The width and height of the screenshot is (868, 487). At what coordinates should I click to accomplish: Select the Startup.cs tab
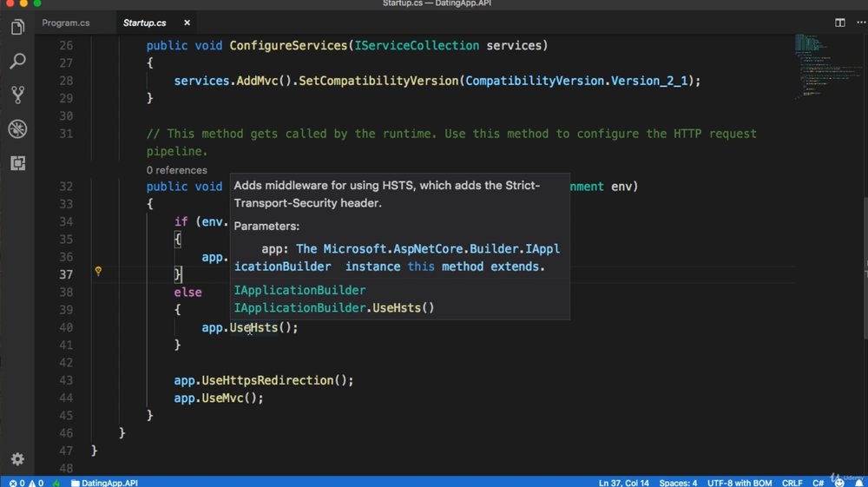[x=144, y=23]
